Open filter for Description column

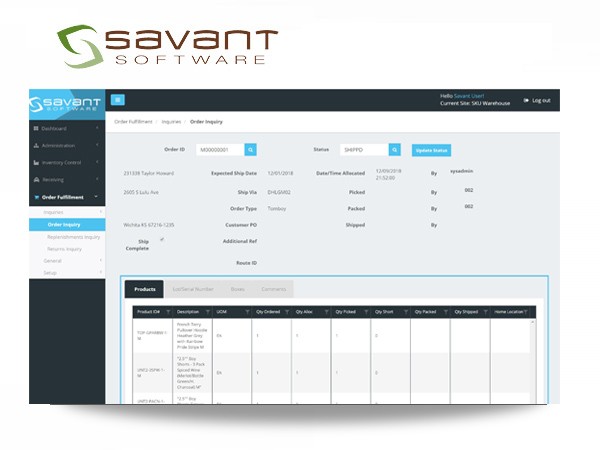tap(208, 312)
